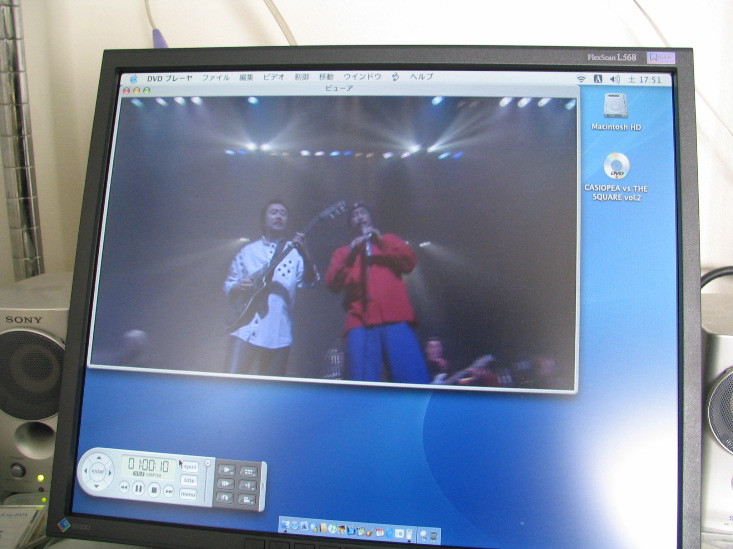Open the ヘルプ menu

[422, 76]
